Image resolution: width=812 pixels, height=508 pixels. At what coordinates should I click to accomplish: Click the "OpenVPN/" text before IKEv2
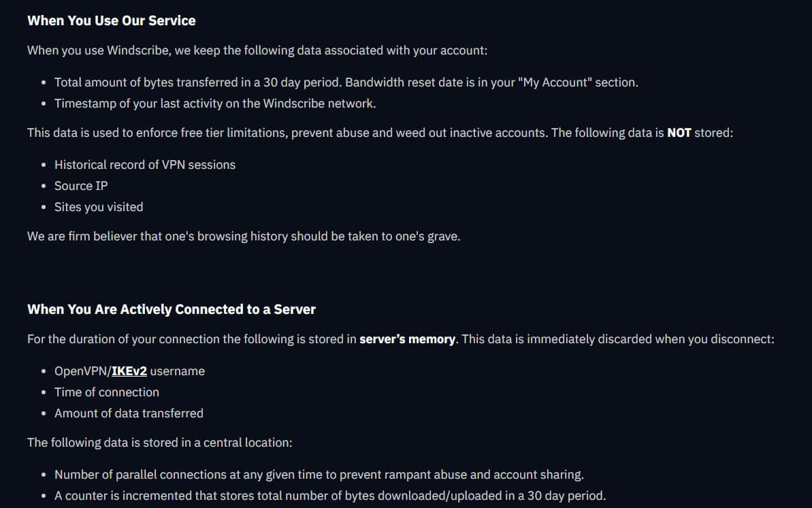pyautogui.click(x=83, y=371)
